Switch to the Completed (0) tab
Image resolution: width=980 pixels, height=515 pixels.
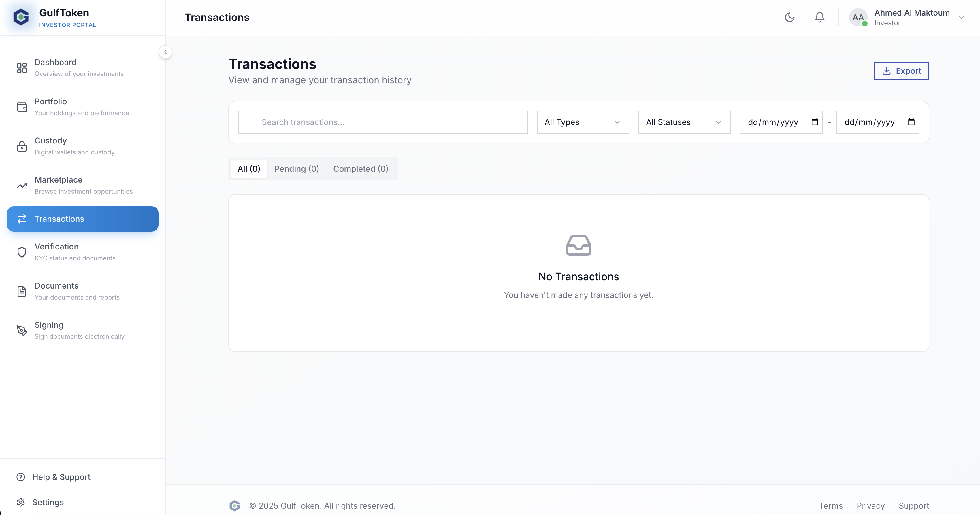(360, 169)
